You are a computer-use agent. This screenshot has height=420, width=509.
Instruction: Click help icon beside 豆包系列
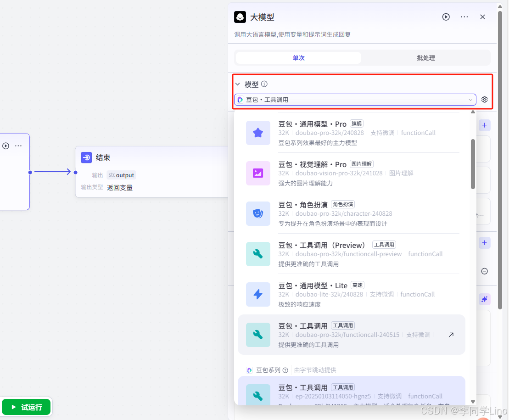(x=285, y=370)
